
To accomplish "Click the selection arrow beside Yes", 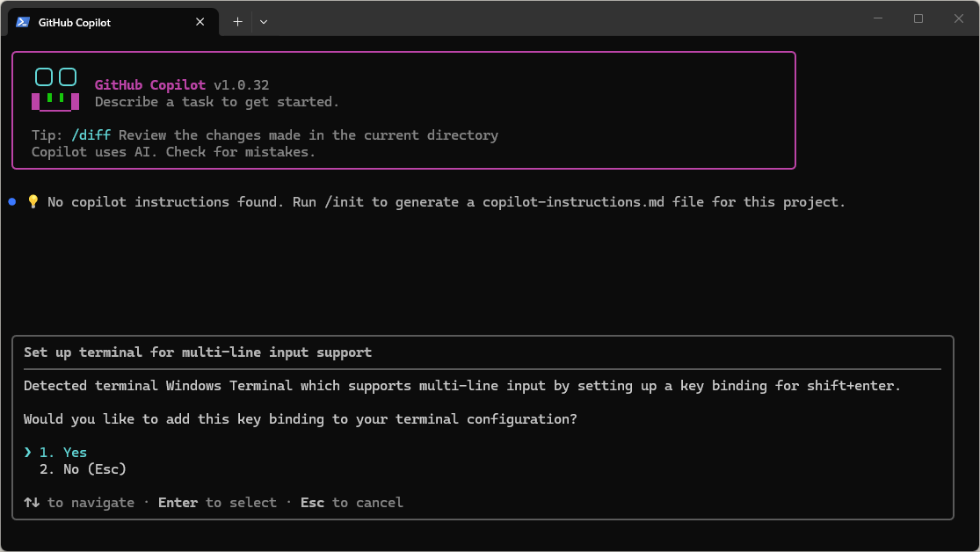I will [x=28, y=453].
